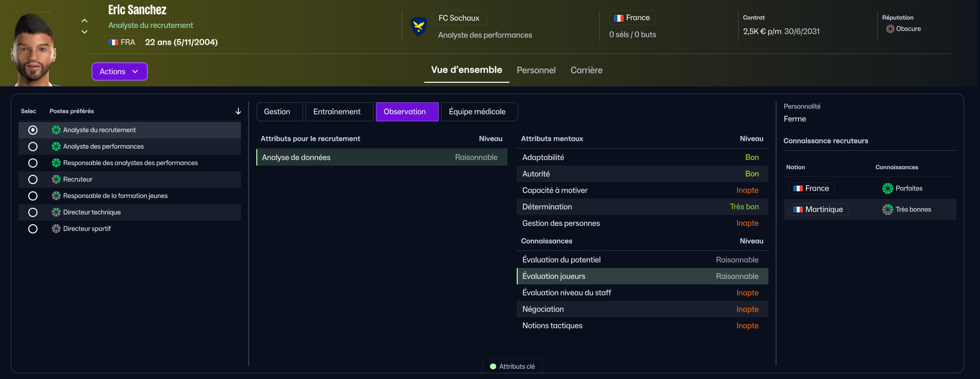This screenshot has width=980, height=379.
Task: Switch to the Personnel tab
Action: 536,70
